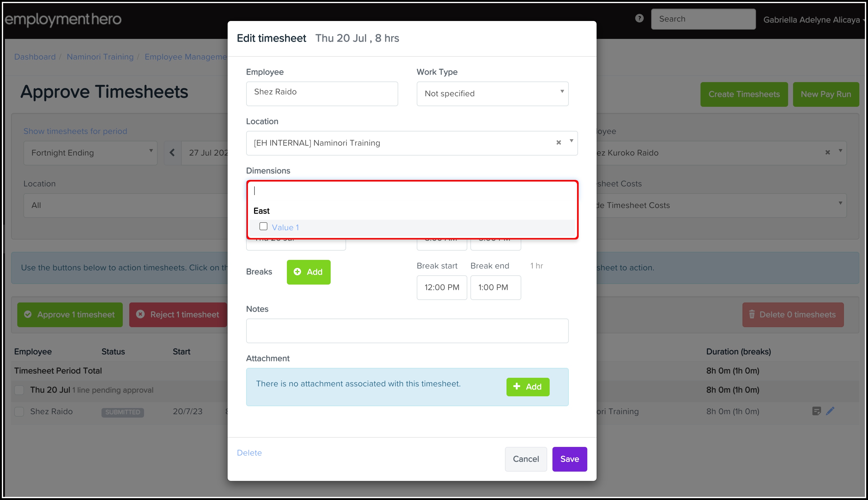
Task: Tick the Value 1 checkbox under East
Action: [x=263, y=226]
